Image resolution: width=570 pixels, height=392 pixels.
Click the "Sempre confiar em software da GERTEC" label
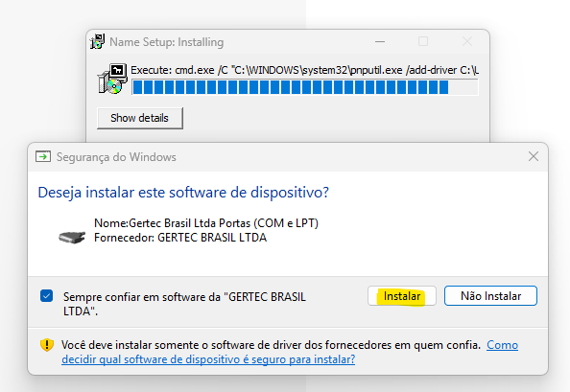click(x=184, y=304)
